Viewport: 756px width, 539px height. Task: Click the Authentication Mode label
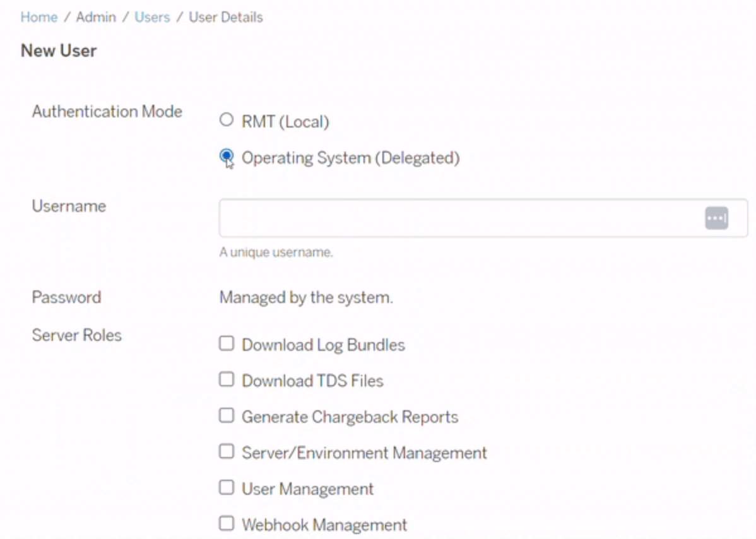tap(107, 112)
